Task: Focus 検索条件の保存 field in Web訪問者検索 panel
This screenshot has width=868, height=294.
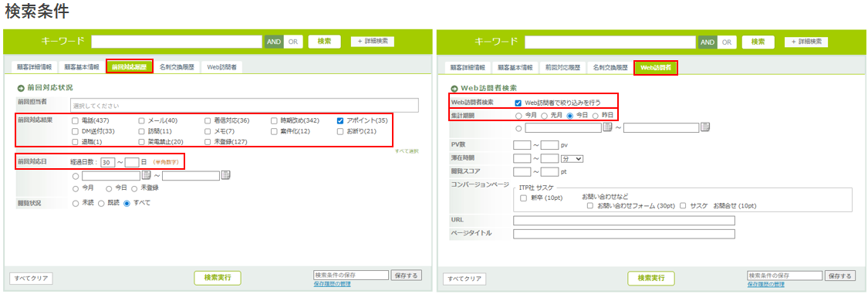Action: [x=785, y=275]
